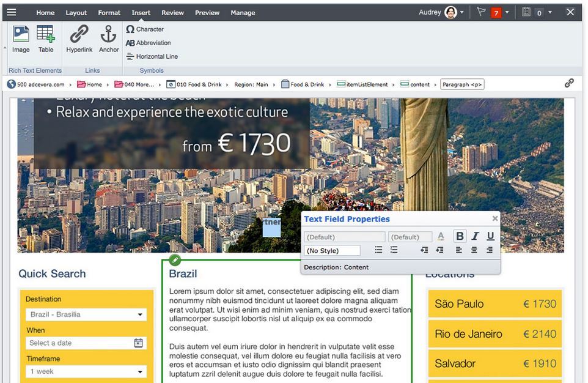Click the itemListElement breadcrumb
This screenshot has height=383, width=588.
pos(362,84)
